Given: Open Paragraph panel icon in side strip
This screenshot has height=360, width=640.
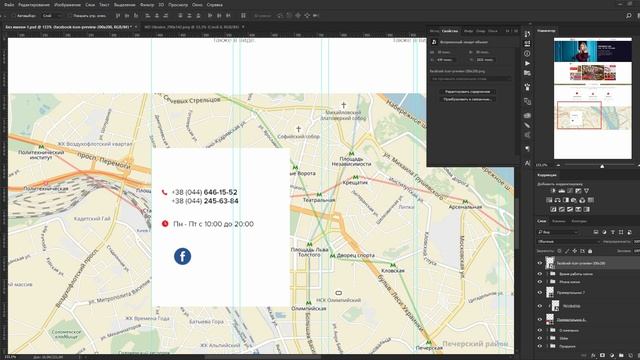Looking at the screenshot, I should pyautogui.click(x=527, y=149).
